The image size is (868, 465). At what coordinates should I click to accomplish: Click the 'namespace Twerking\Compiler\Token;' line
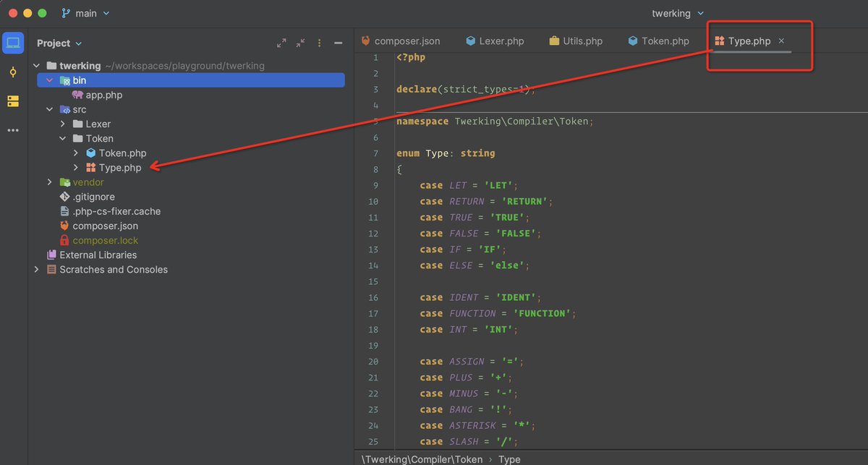495,121
